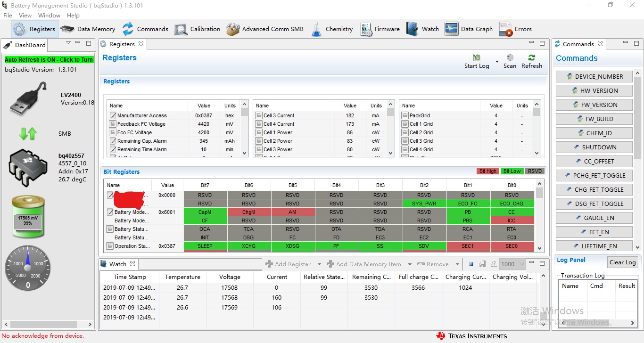Screen dimensions: 644x343
Task: Toggle the CF bit cell
Action: tap(205, 220)
